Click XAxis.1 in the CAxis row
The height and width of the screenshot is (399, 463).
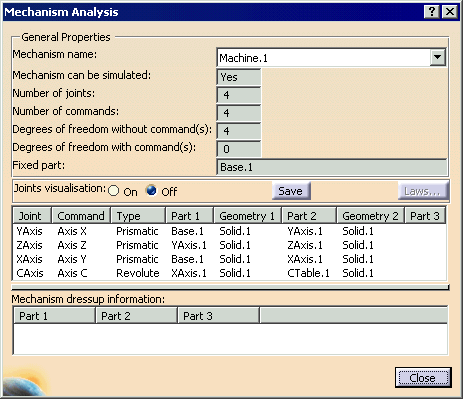click(x=189, y=273)
